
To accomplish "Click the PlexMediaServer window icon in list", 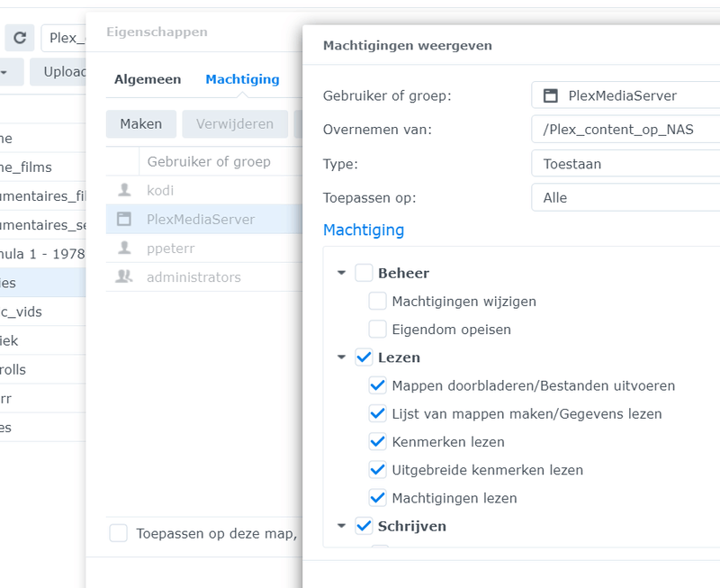I will pos(124,219).
